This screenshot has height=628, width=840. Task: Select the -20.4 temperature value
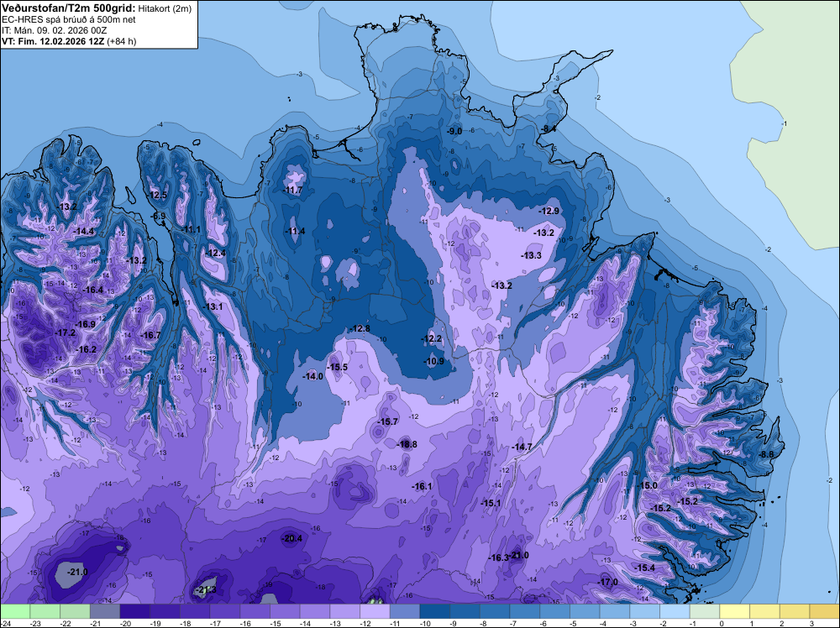tap(291, 539)
